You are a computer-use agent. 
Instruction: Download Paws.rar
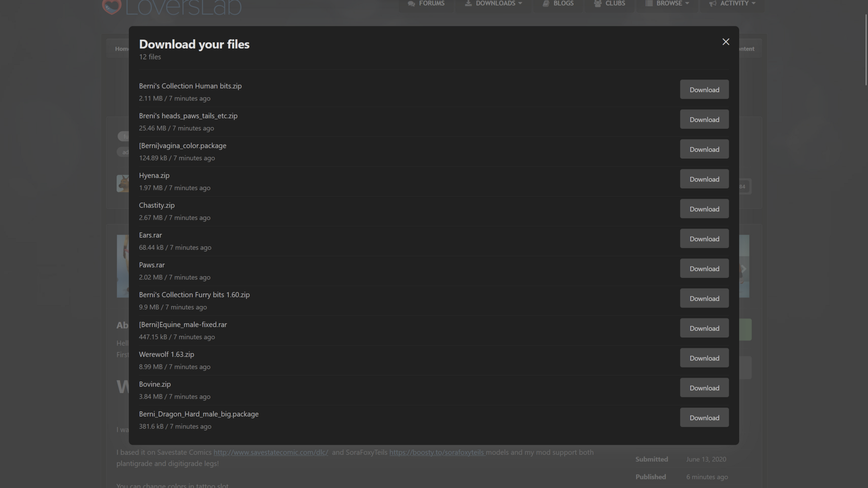(704, 268)
